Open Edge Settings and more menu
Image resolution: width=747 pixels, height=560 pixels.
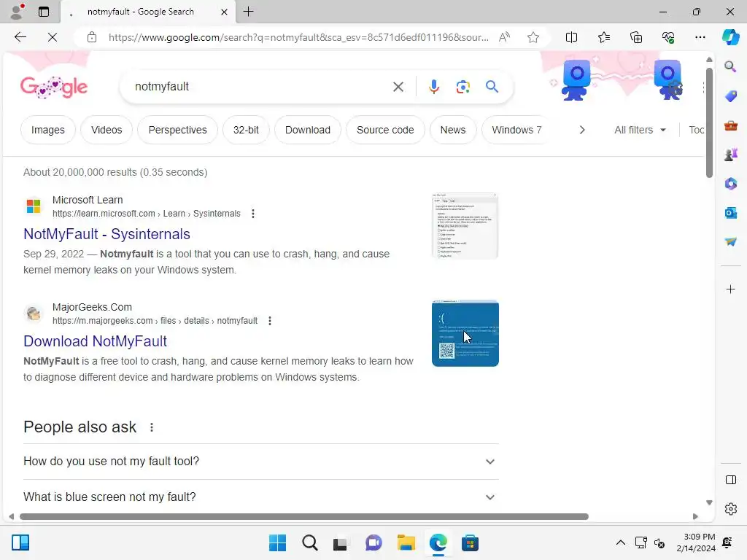click(x=700, y=37)
